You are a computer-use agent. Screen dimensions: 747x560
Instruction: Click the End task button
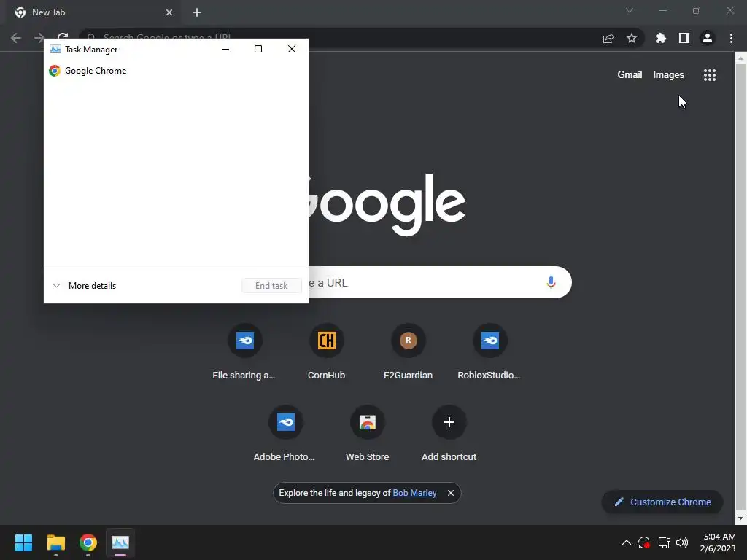(x=271, y=286)
